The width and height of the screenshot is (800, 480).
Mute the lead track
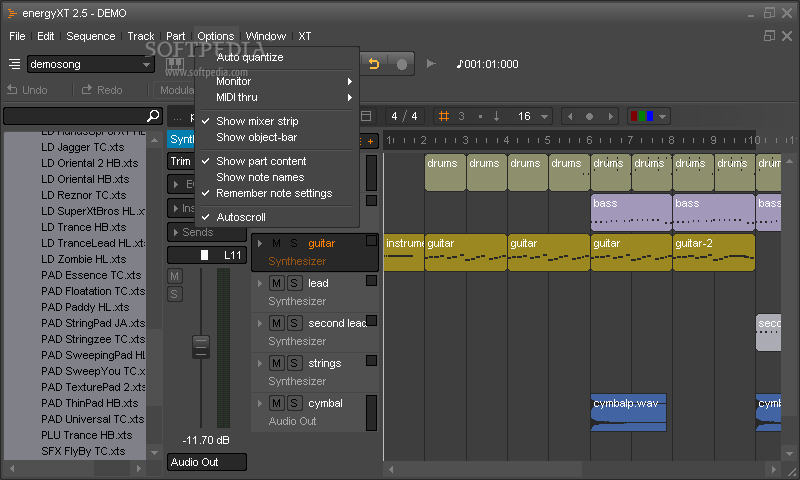point(277,283)
